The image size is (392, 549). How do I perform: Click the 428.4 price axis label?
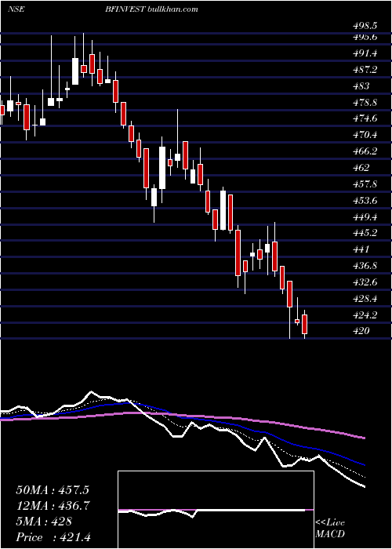[x=365, y=299]
